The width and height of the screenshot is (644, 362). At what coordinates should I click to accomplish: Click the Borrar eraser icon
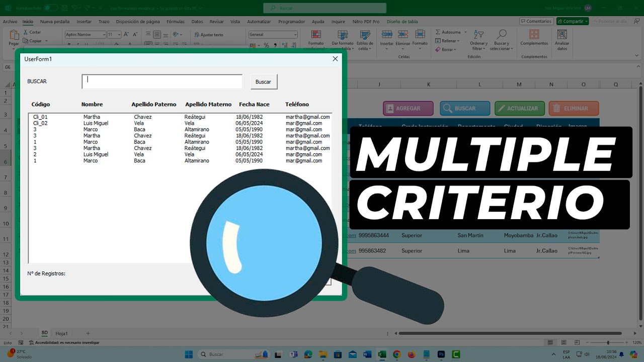438,49
